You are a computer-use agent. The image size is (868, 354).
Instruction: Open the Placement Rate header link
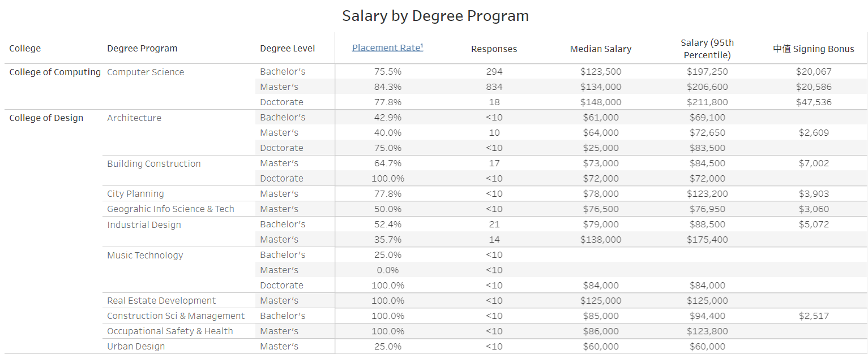tap(387, 48)
